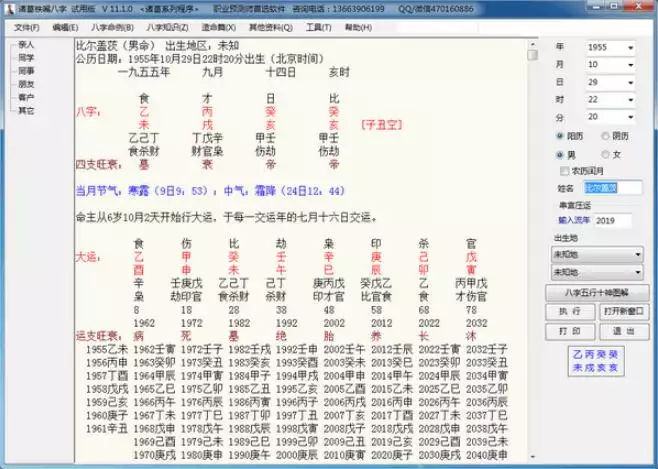Click the red 八字 label
This screenshot has width=658, height=469.
(87, 112)
